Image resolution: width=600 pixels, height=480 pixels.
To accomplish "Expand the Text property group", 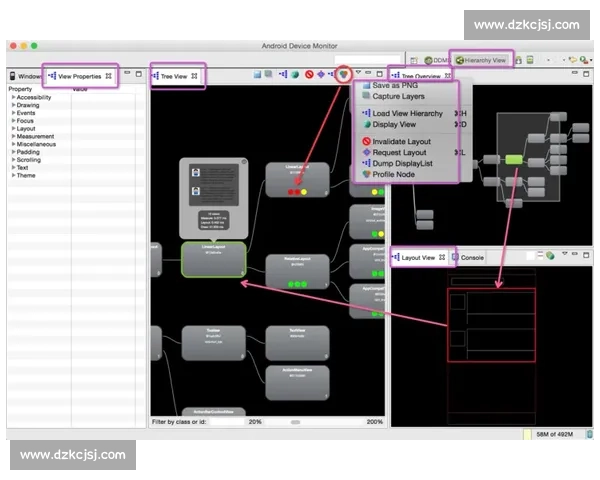I will click(x=13, y=168).
